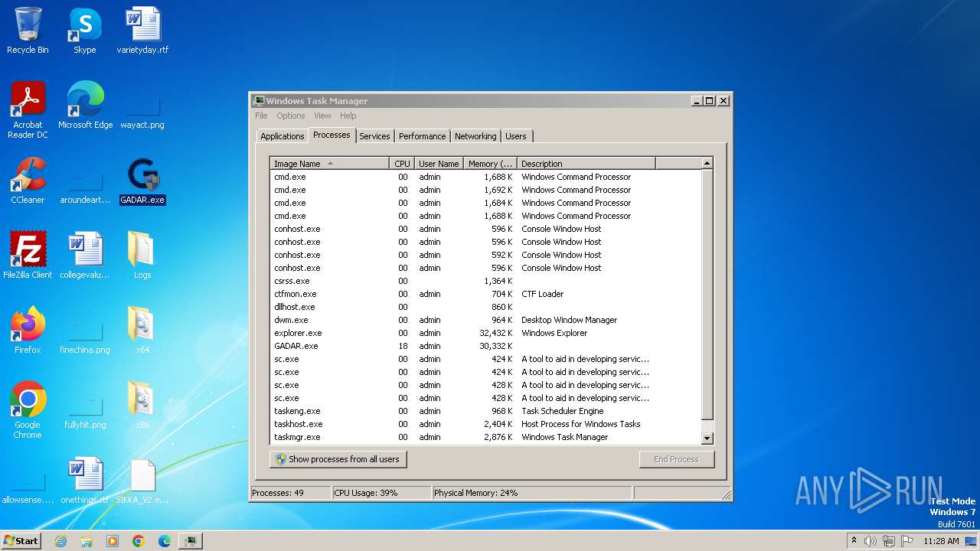Image resolution: width=980 pixels, height=551 pixels.
Task: Click the volume tray icon
Action: pos(871,541)
